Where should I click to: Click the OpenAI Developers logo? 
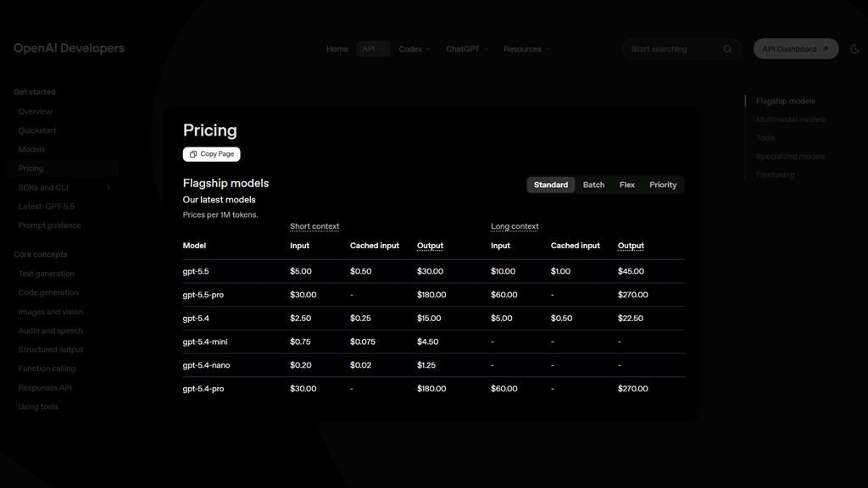point(69,48)
